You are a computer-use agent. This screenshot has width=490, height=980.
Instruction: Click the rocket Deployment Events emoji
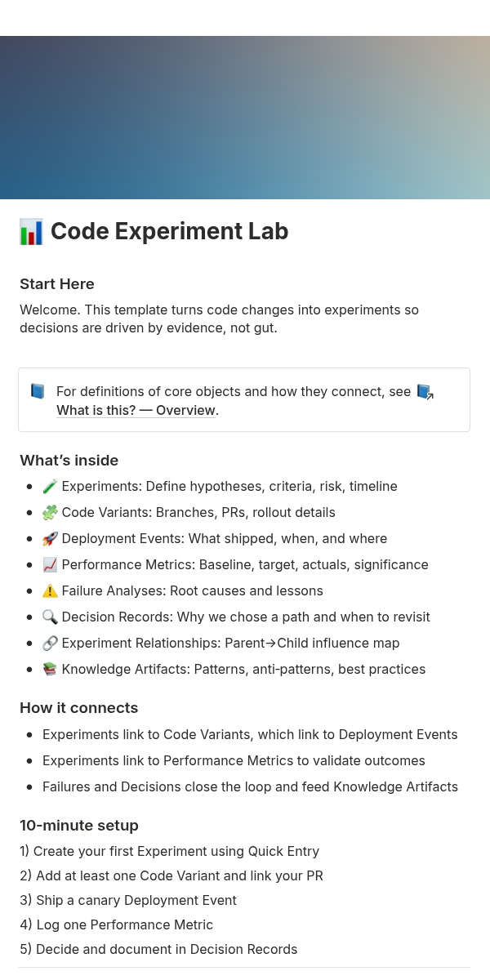tap(50, 539)
